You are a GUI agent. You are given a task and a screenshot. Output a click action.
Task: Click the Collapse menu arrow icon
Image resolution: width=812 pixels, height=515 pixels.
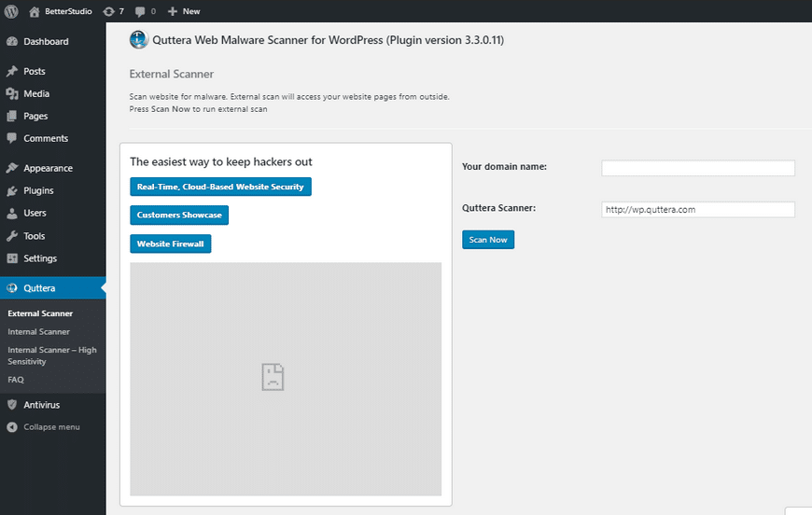click(x=12, y=427)
